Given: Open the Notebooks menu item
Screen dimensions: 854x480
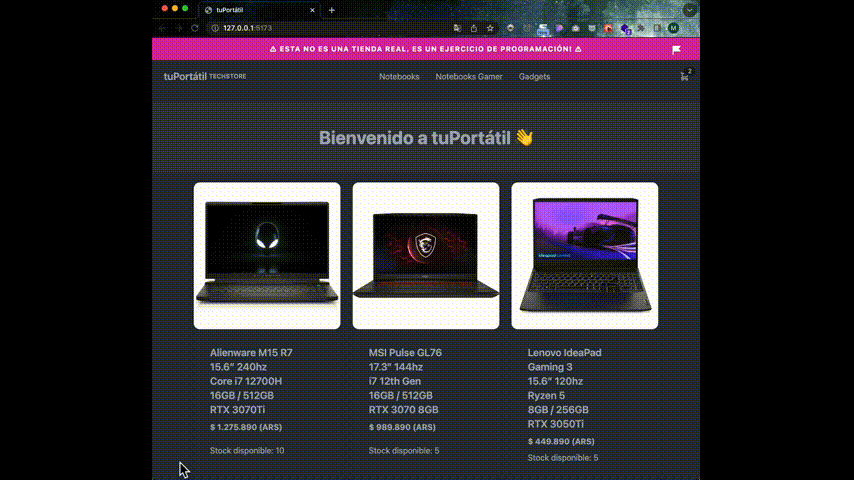Looking at the screenshot, I should (399, 77).
